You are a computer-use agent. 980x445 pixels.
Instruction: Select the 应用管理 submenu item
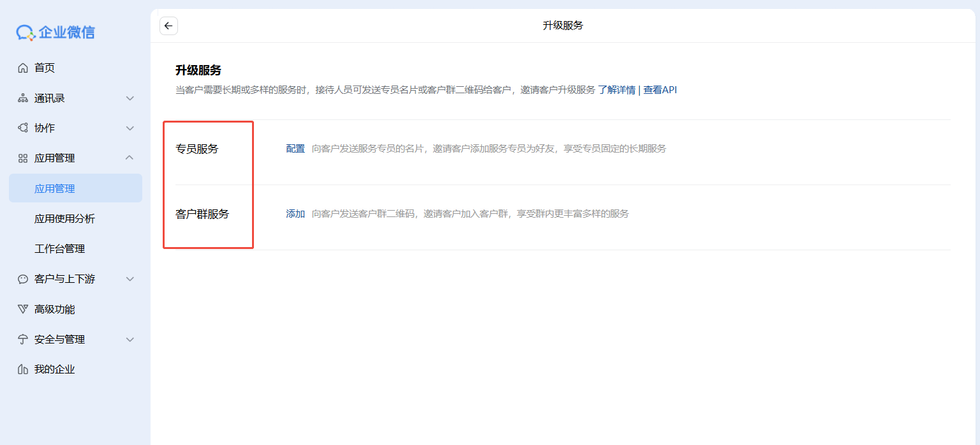pyautogui.click(x=75, y=188)
